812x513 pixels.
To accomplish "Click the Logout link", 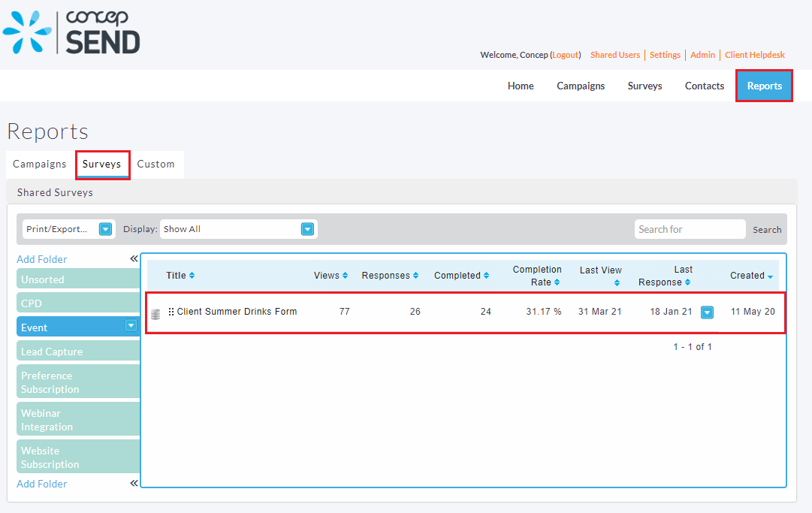I will point(566,55).
